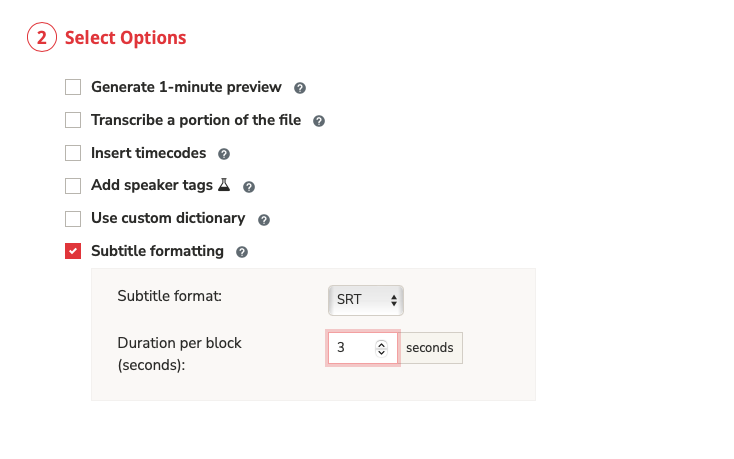Image resolution: width=734 pixels, height=459 pixels.
Task: Tick the Insert timecodes checkbox
Action: tap(73, 153)
